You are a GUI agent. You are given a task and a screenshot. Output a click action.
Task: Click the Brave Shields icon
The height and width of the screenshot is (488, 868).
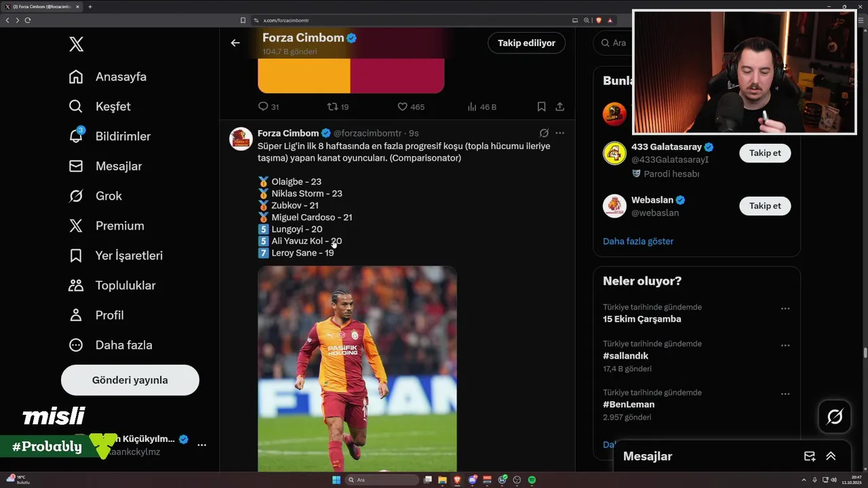[599, 20]
